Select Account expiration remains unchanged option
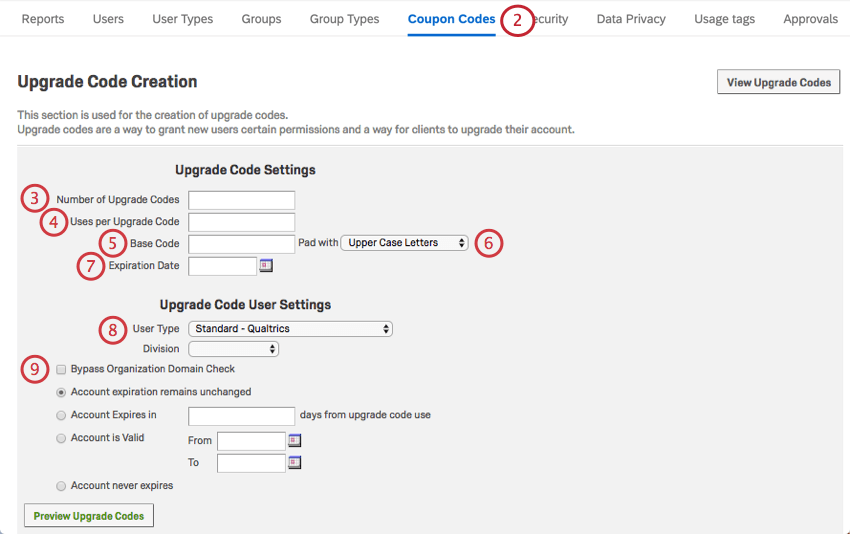The height and width of the screenshot is (534, 850). [x=62, y=392]
